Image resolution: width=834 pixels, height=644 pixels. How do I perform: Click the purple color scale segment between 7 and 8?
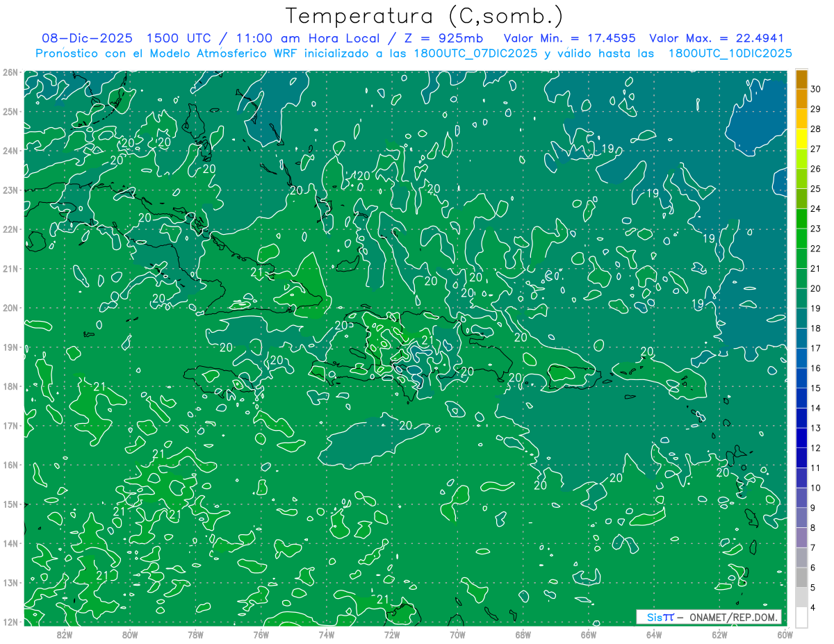pyautogui.click(x=802, y=538)
